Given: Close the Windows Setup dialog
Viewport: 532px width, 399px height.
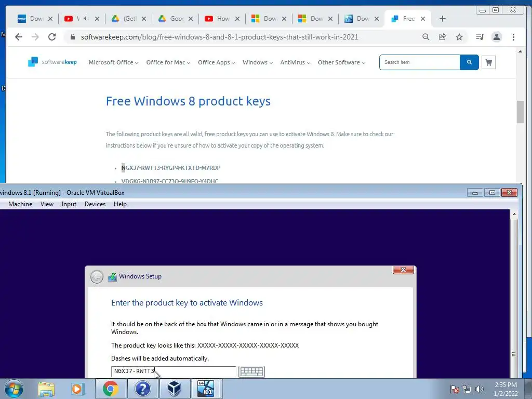Looking at the screenshot, I should [403, 270].
